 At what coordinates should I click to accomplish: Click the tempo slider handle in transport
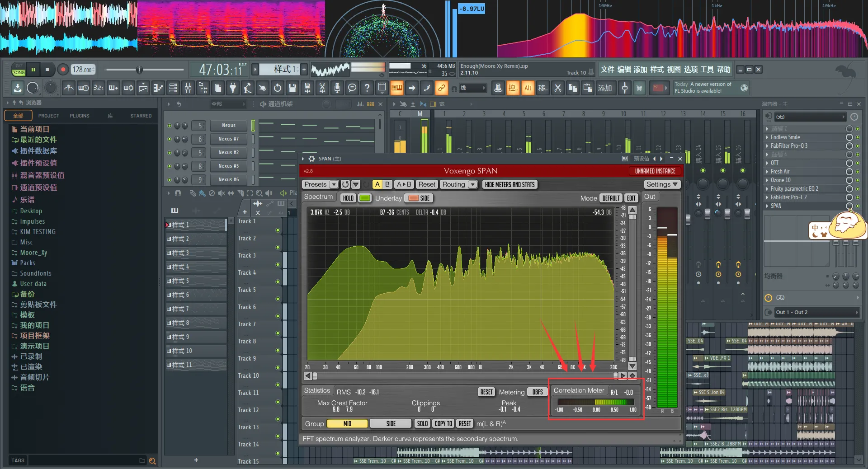[x=139, y=70]
